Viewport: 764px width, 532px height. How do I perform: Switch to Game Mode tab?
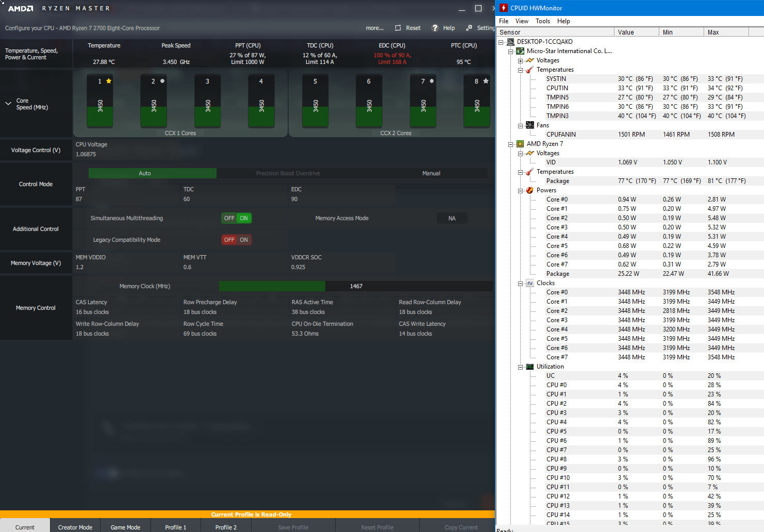pyautogui.click(x=125, y=527)
